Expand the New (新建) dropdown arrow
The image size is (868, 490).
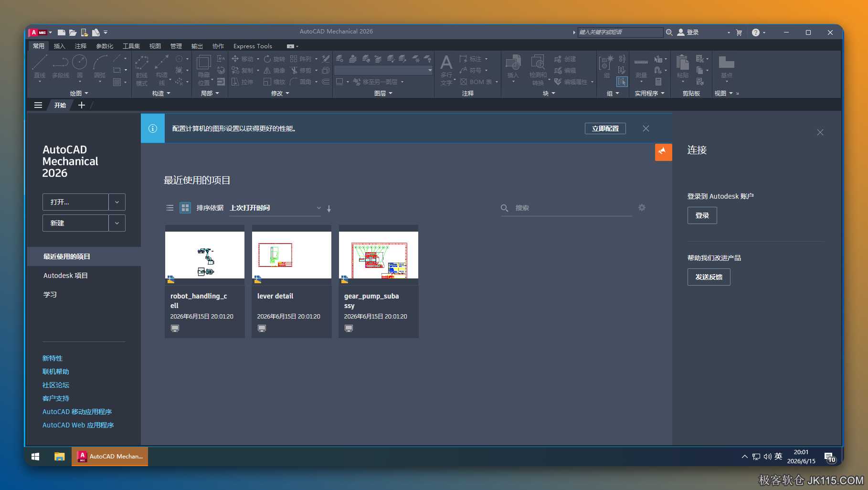click(x=117, y=223)
